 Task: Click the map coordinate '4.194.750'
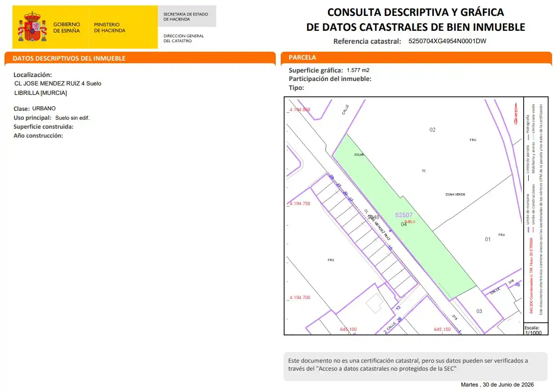pyautogui.click(x=300, y=204)
